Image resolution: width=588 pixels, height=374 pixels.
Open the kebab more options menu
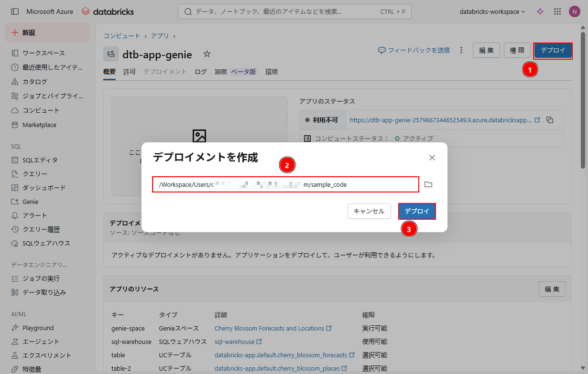click(x=461, y=50)
